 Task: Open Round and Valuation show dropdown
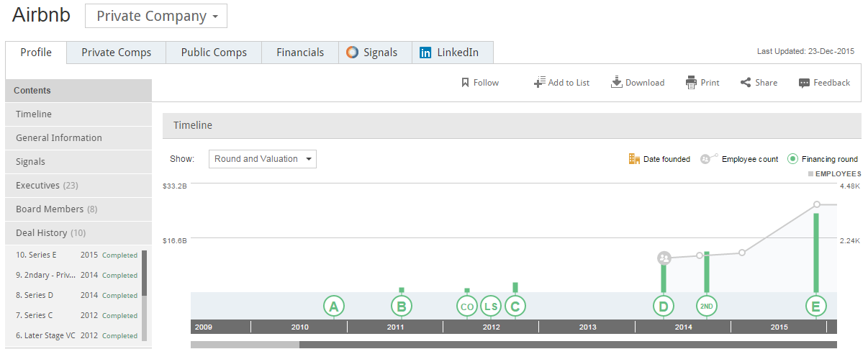[x=263, y=159]
